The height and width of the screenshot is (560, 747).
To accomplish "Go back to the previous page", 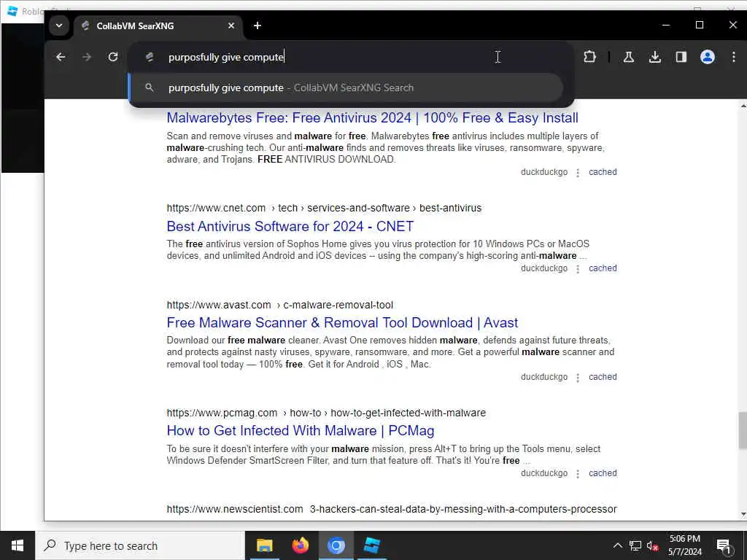I will tap(61, 57).
